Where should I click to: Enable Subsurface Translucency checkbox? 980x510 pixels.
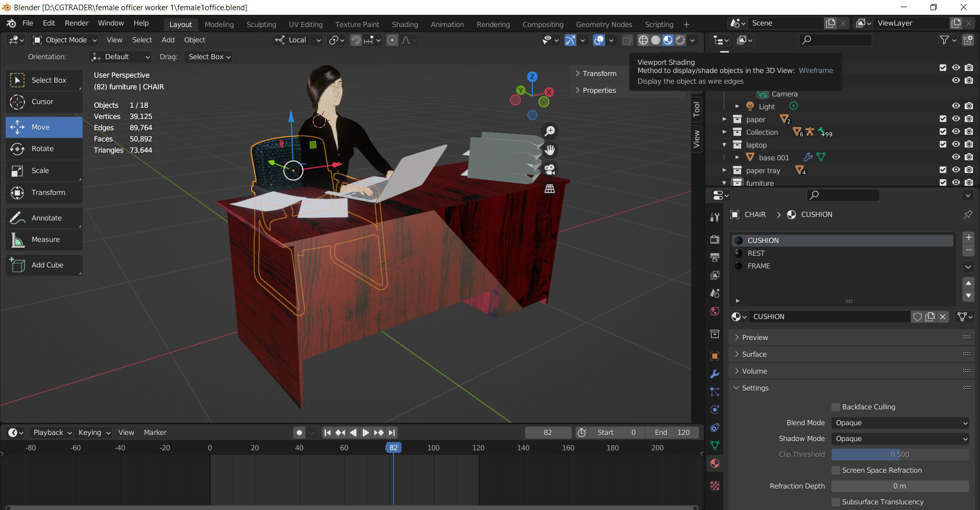(836, 502)
